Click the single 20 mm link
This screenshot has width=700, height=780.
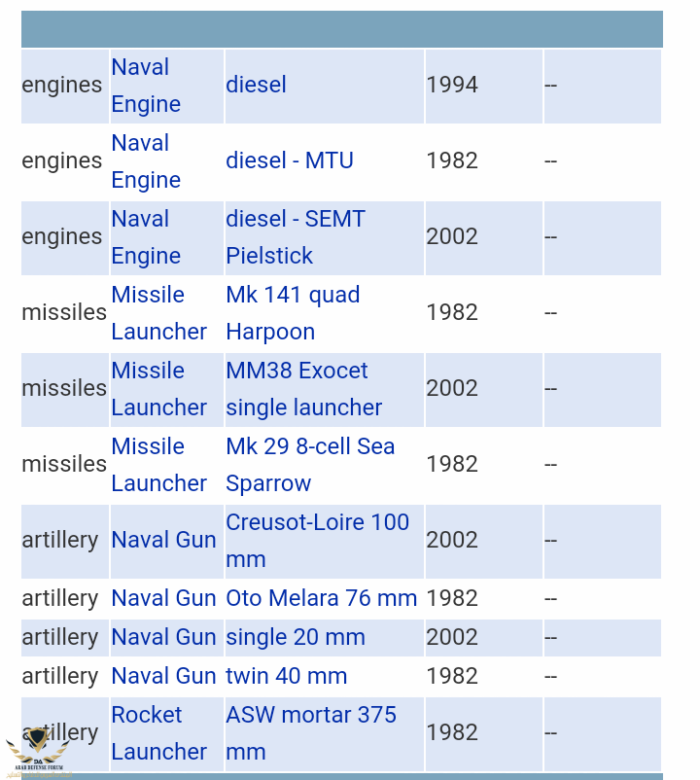pyautogui.click(x=295, y=637)
